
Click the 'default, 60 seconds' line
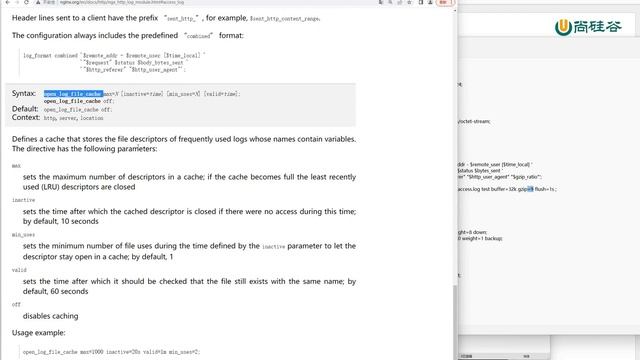click(56, 291)
